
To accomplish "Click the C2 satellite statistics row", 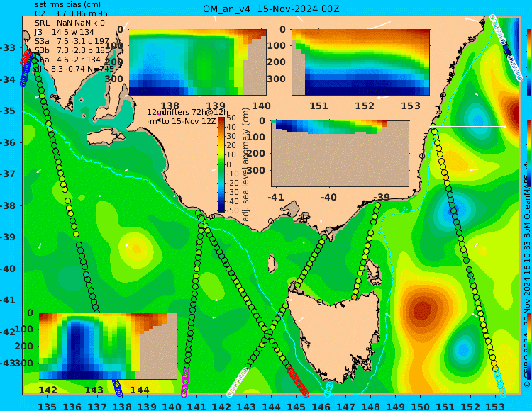I will coord(71,14).
